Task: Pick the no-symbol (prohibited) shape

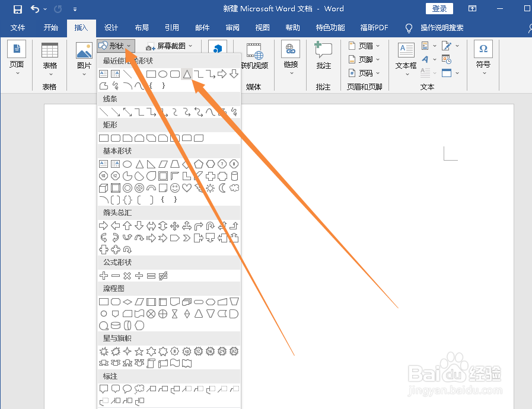Action: 139,188
